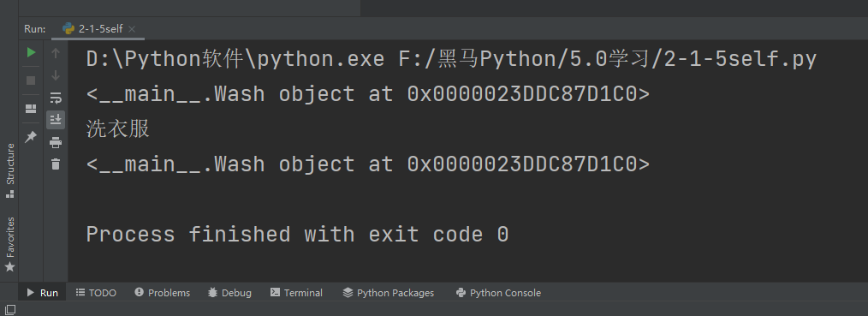Click the Up the stack trace arrow

56,53
